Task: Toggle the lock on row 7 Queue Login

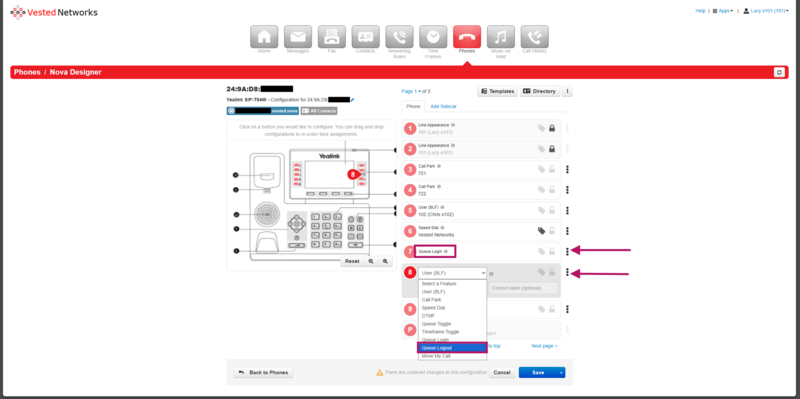Action: tap(552, 251)
